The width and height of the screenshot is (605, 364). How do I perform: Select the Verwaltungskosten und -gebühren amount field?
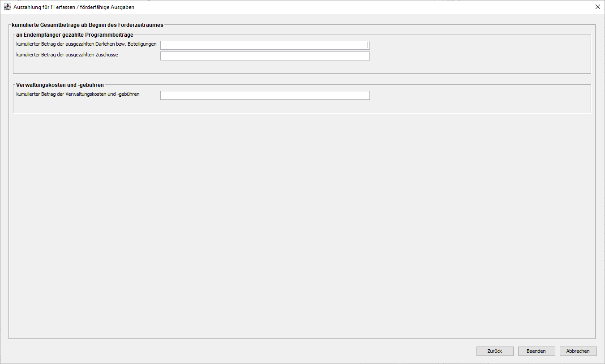pyautogui.click(x=264, y=95)
